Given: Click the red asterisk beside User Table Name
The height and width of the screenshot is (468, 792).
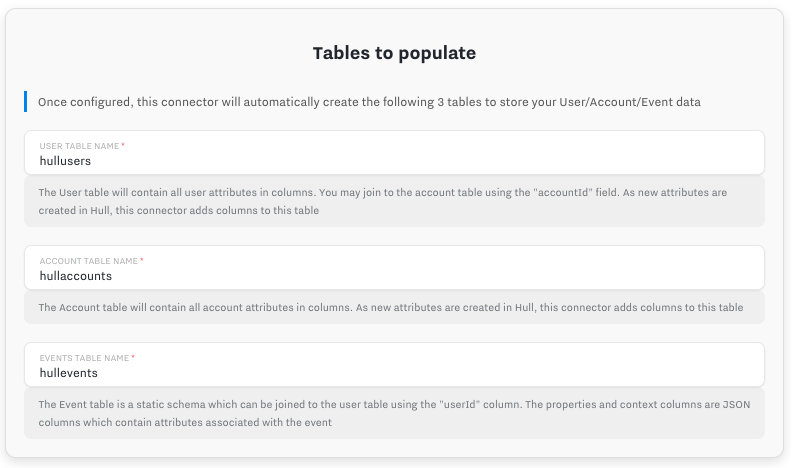Looking at the screenshot, I should 123,145.
